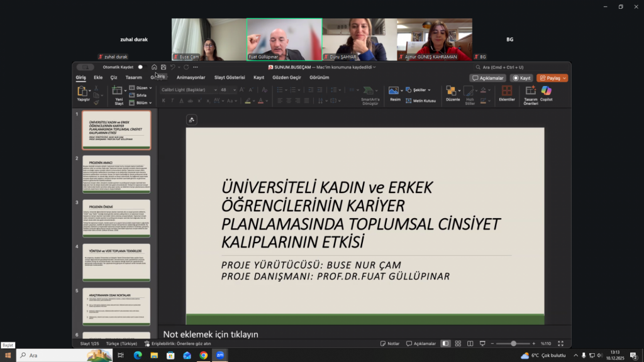Open the Şekiller shapes dropdown

point(416,90)
